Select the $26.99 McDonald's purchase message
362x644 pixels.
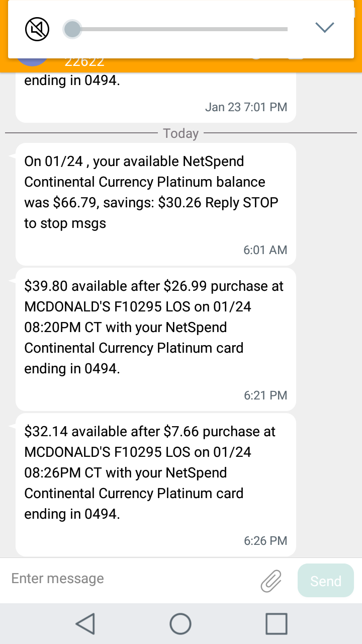point(156,339)
